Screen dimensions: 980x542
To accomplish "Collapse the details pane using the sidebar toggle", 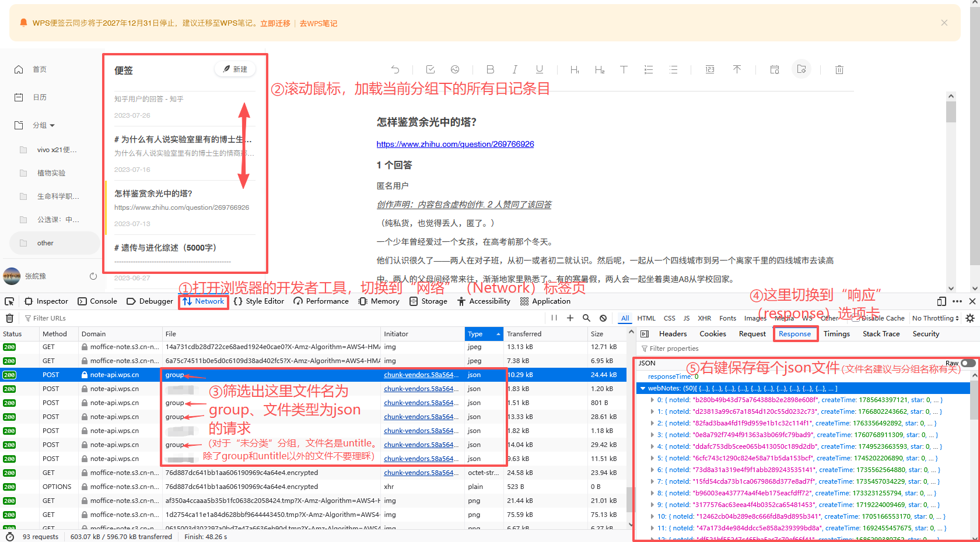I will pyautogui.click(x=645, y=334).
